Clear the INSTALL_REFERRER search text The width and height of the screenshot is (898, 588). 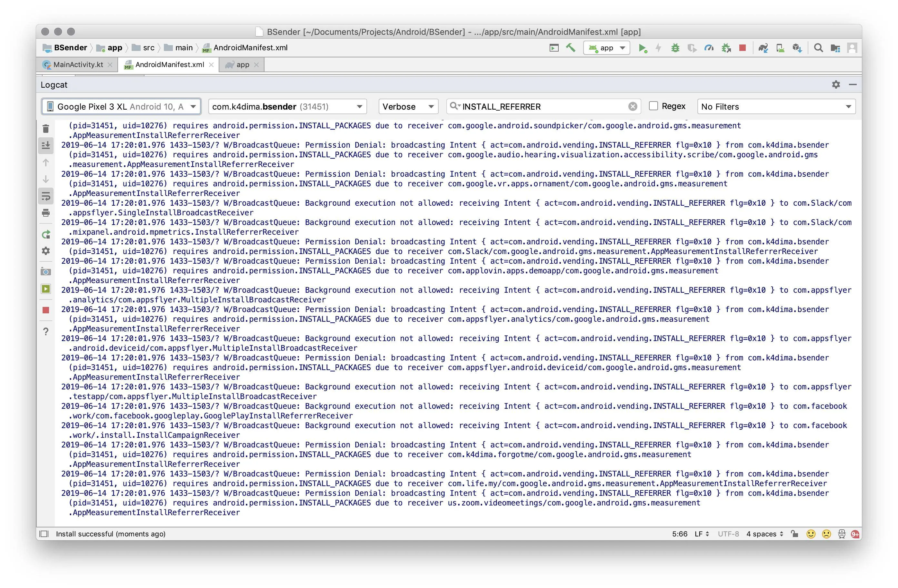(632, 107)
